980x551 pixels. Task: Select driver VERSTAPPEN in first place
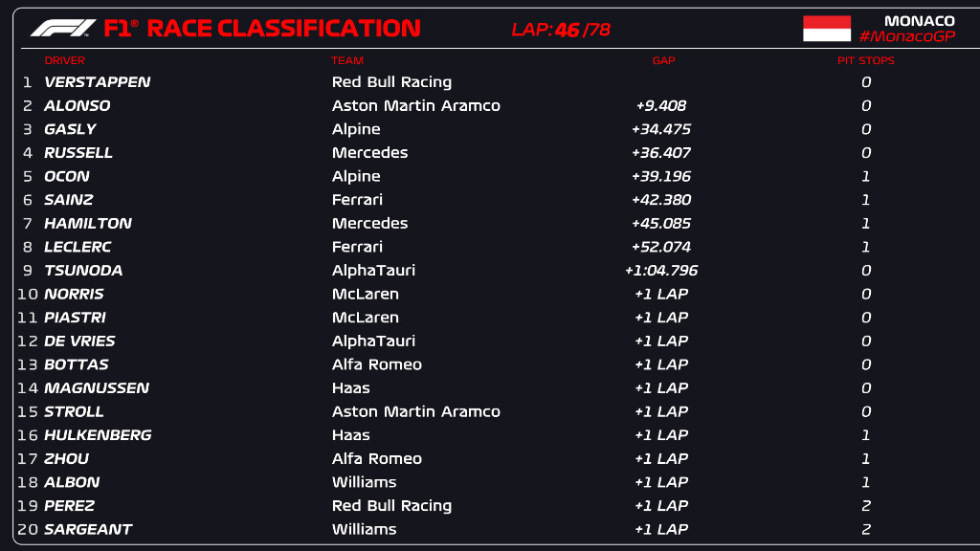(x=97, y=82)
